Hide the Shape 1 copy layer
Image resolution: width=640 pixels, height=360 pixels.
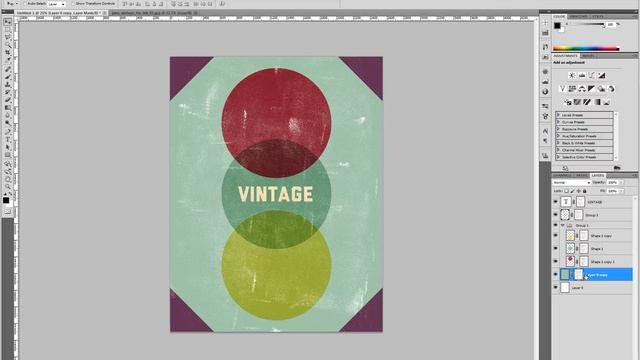[x=556, y=236]
